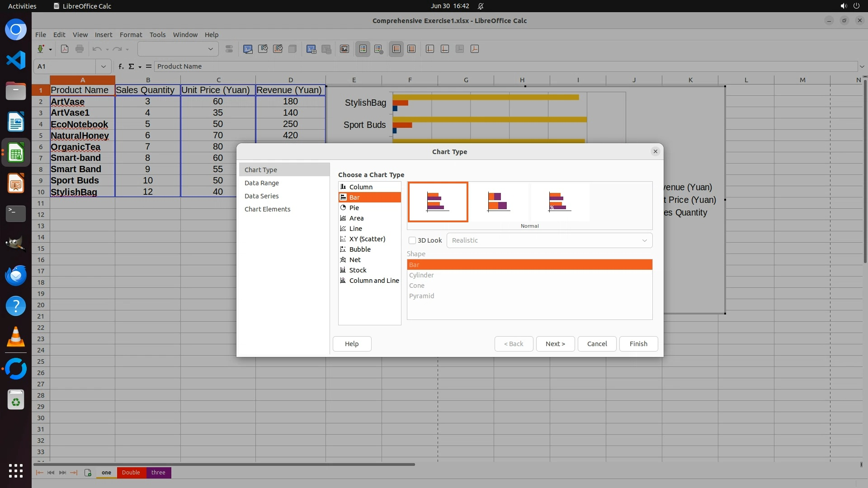This screenshot has width=868, height=488.
Task: Open the chart element selector dropdown
Action: pos(210,49)
